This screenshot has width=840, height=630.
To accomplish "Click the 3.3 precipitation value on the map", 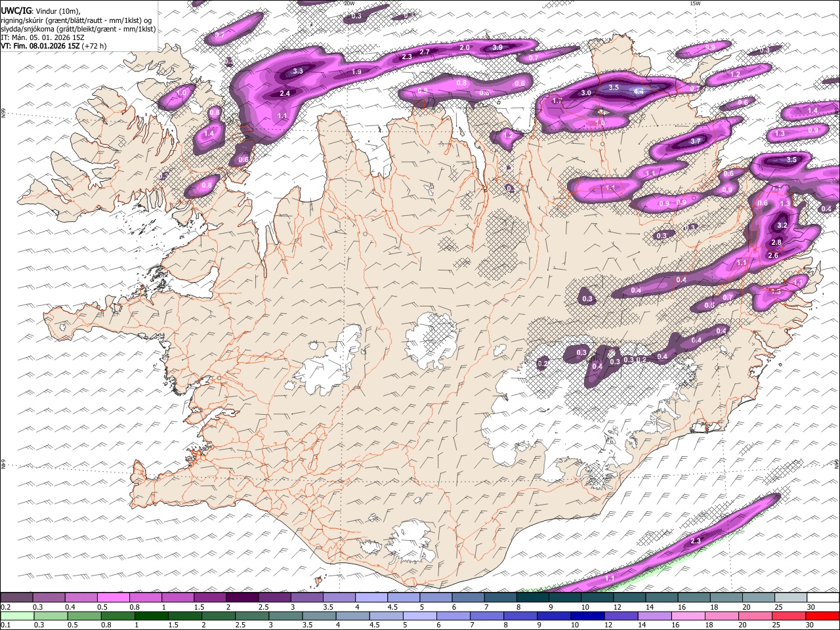I will (298, 71).
